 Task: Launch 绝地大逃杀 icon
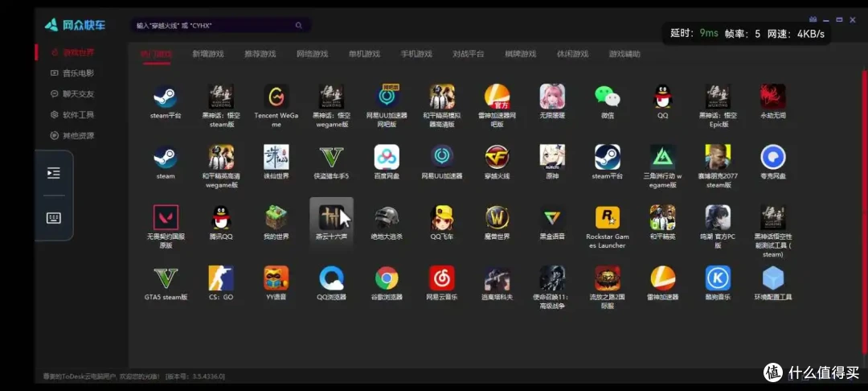(x=387, y=217)
